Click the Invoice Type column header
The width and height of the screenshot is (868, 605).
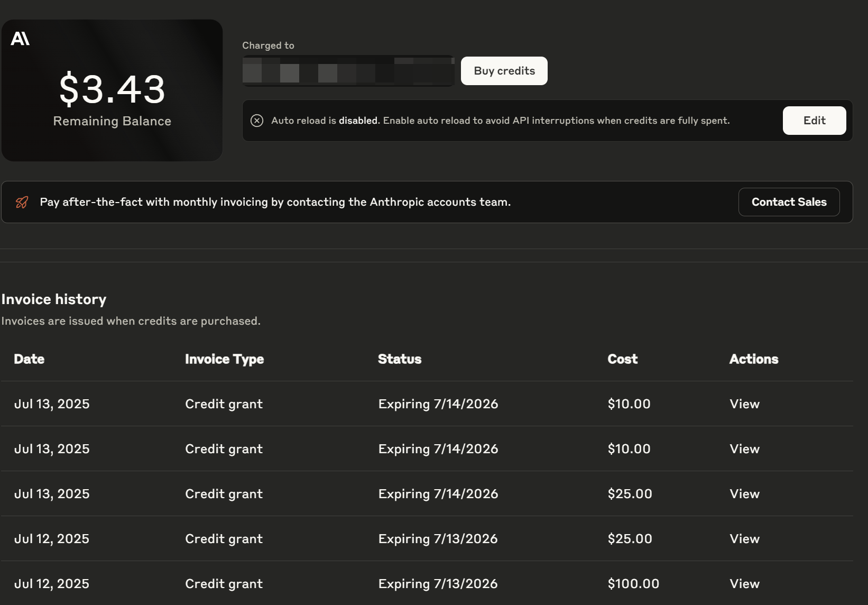[224, 359]
